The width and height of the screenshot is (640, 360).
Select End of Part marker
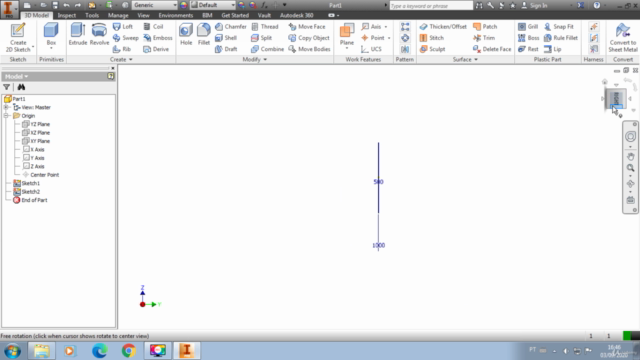(30, 200)
